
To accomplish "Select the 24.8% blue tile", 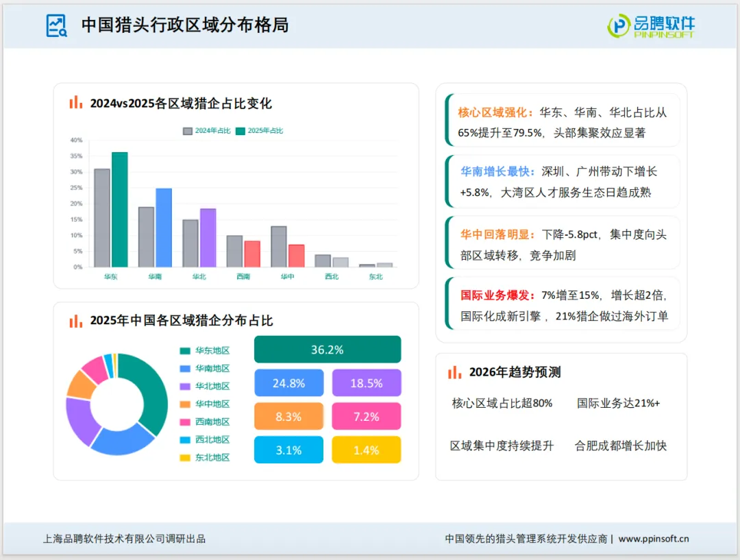I will [x=289, y=383].
